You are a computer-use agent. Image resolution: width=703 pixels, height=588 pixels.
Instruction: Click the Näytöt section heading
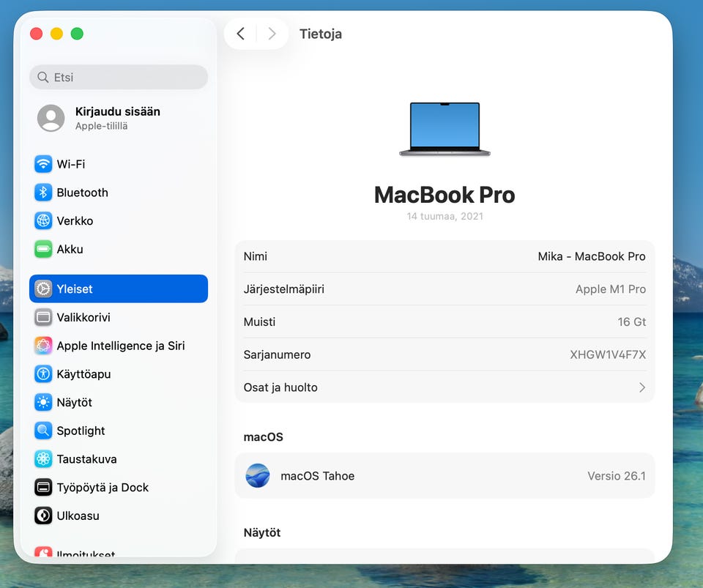pos(262,532)
